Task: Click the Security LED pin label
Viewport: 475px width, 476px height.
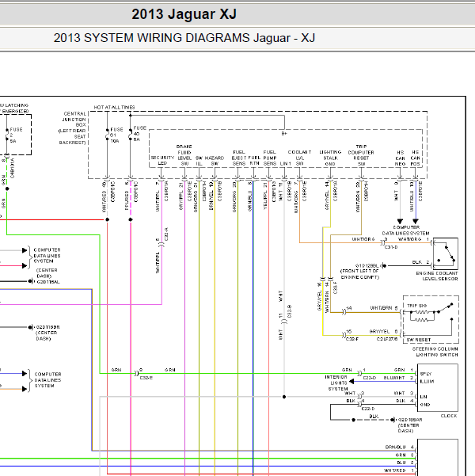Action: [162, 160]
